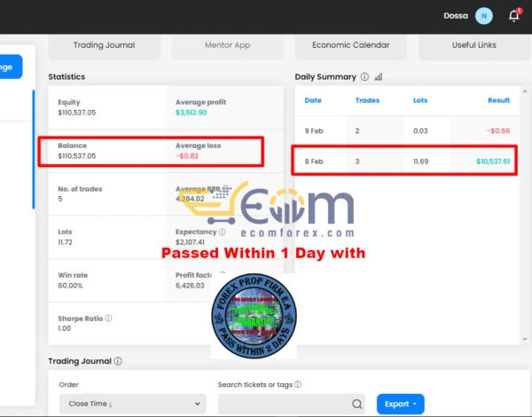This screenshot has height=417, width=532.
Task: Click the $10,537.61 result value
Action: (x=493, y=161)
